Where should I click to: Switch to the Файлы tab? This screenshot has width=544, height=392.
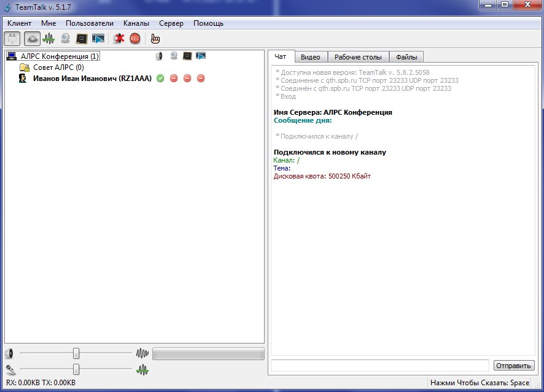(x=406, y=57)
